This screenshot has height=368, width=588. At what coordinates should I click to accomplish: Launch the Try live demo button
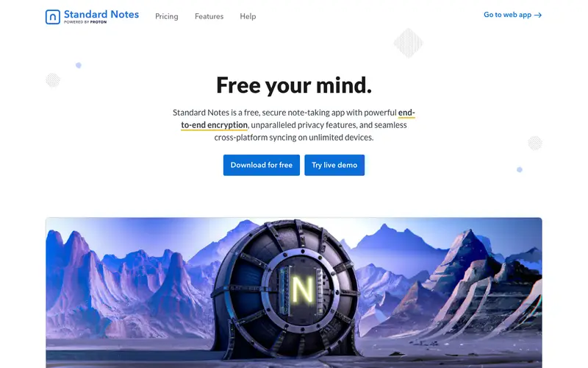334,165
